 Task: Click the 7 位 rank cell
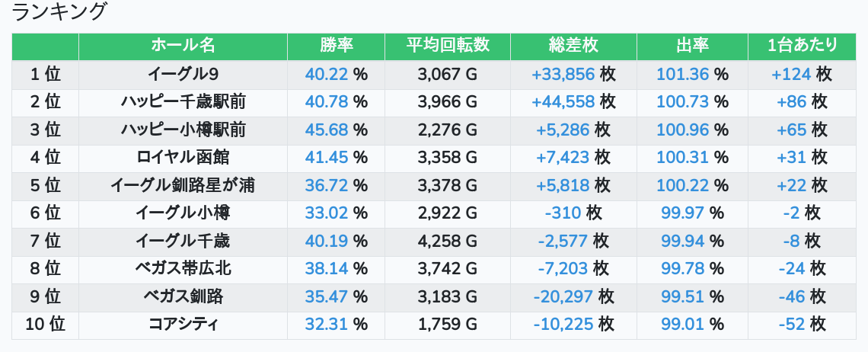[x=45, y=241]
